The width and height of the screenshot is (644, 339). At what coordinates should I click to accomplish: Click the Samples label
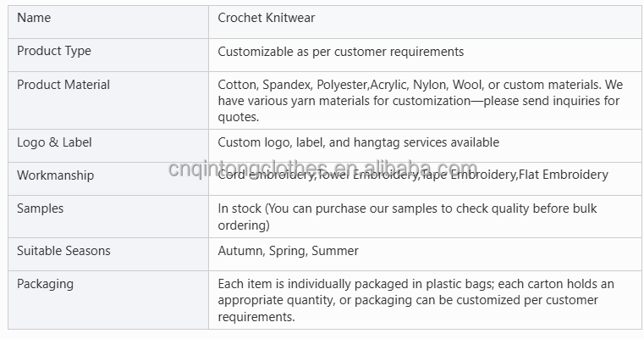(41, 208)
